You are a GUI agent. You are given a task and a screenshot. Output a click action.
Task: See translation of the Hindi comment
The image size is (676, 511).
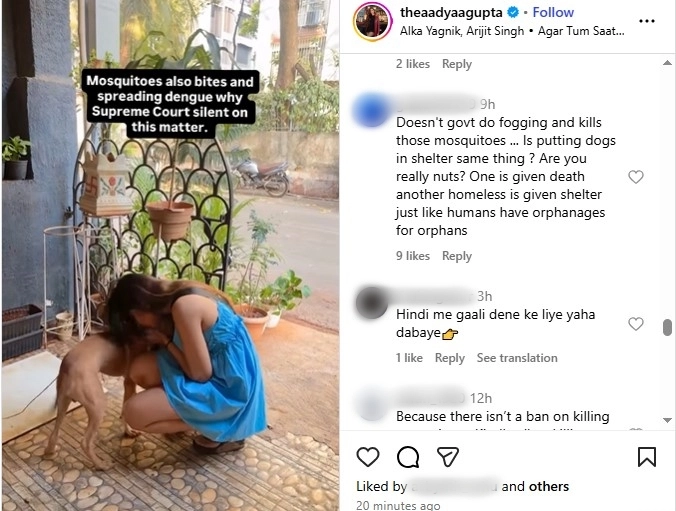517,358
